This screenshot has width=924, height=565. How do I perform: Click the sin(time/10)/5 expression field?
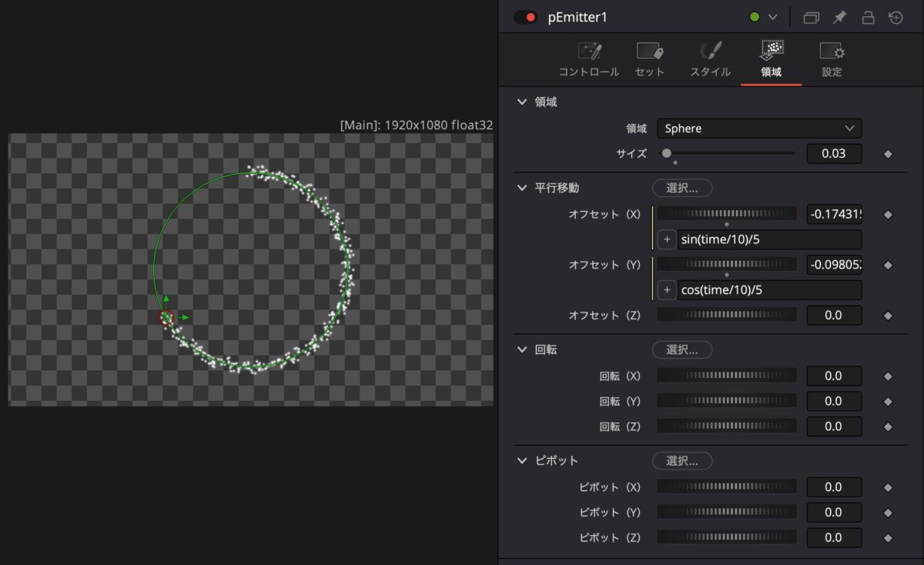coord(769,239)
